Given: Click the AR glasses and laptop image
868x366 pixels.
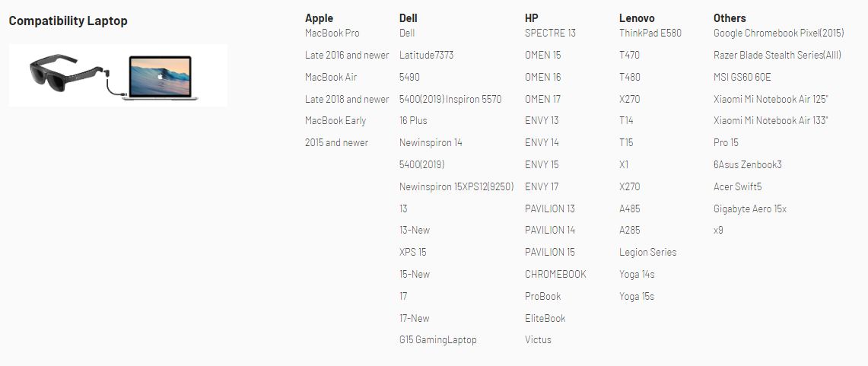Looking at the screenshot, I should [118, 75].
